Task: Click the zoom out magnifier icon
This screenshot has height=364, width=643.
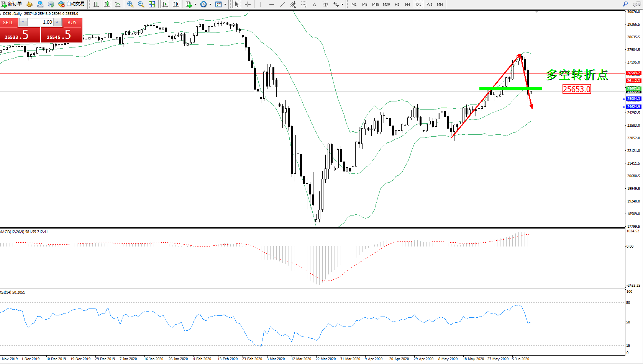Action: (x=141, y=5)
